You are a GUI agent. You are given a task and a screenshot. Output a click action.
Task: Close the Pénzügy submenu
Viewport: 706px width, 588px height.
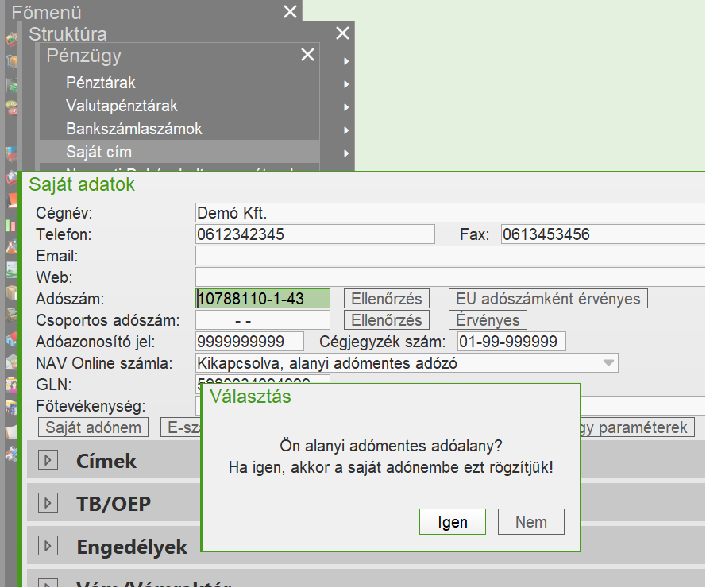(307, 55)
